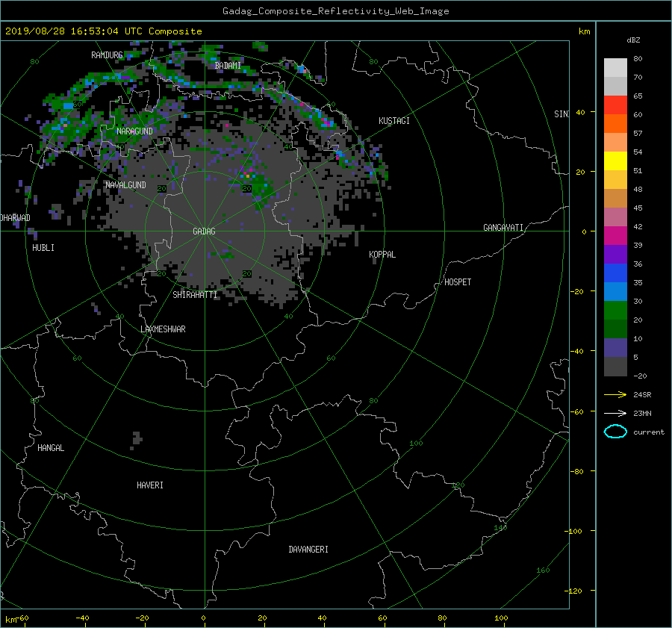Click the km unit label at top right
The width and height of the screenshot is (672, 628).
pyautogui.click(x=584, y=31)
